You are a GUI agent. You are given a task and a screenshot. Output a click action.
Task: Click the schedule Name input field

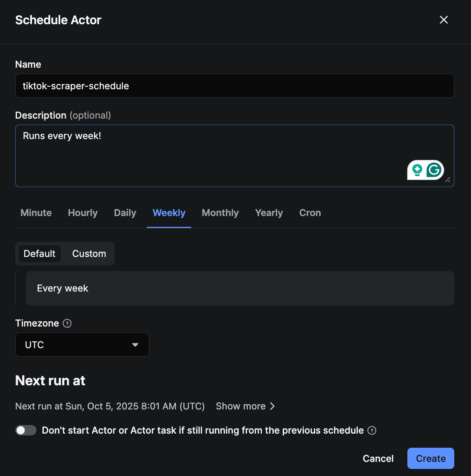tap(234, 86)
